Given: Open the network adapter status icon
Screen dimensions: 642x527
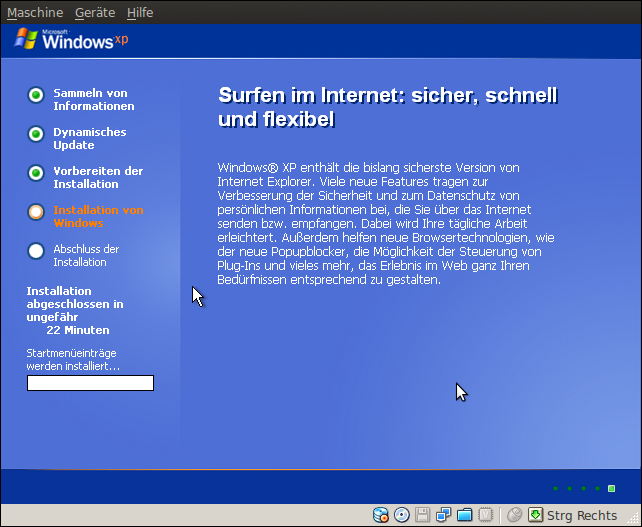Looking at the screenshot, I should pyautogui.click(x=444, y=515).
